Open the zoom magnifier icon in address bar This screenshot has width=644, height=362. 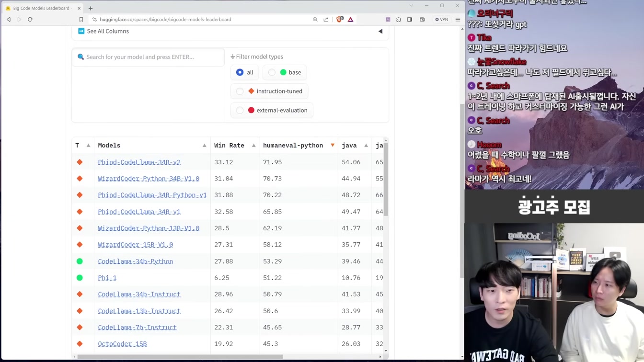click(315, 20)
